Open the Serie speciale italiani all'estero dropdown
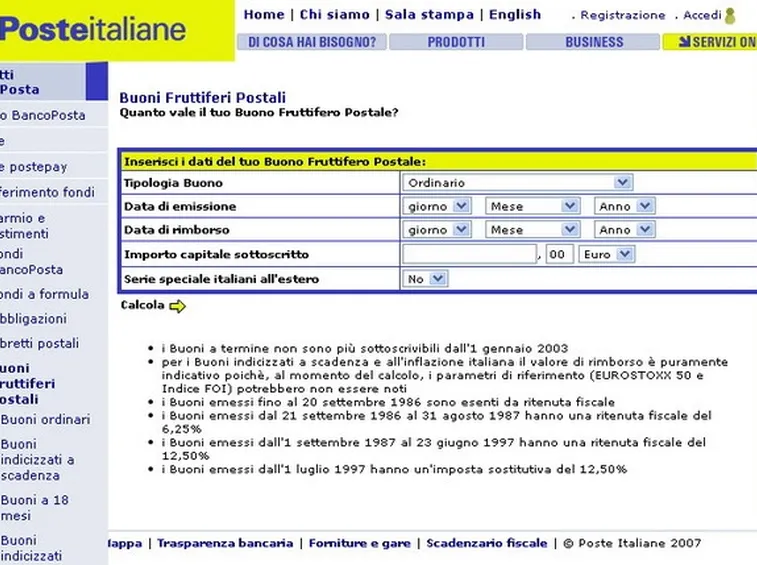Screen dimensions: 757x565 (425, 279)
